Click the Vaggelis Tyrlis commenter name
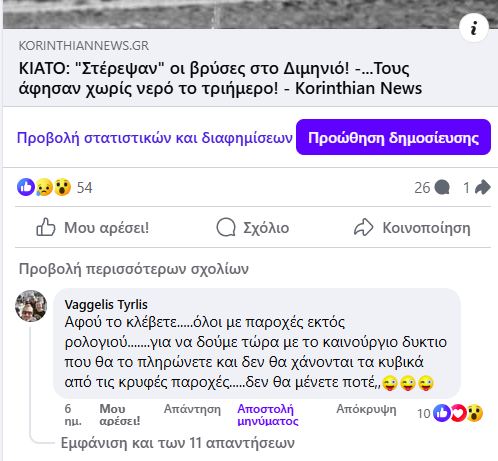Screen dimensions: 498x461 106,304
